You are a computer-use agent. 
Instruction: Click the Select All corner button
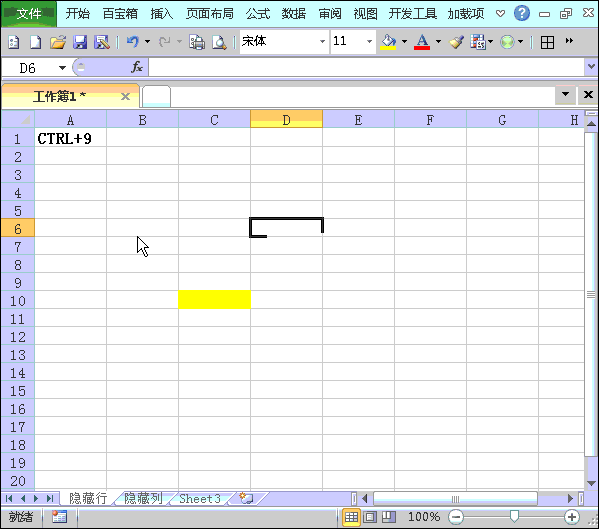point(18,119)
